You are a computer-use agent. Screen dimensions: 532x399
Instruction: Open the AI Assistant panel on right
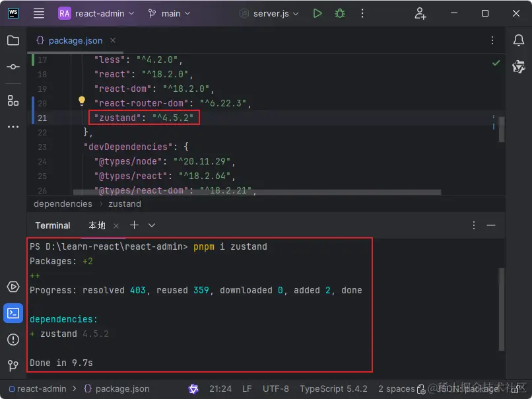tap(518, 67)
